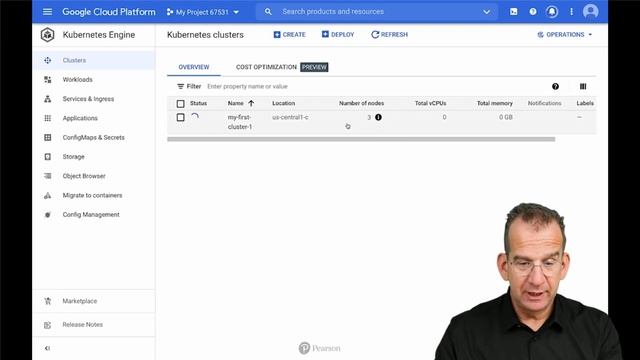Click the Applications grid icon
Image resolution: width=640 pixels, height=360 pixels.
[x=48, y=118]
